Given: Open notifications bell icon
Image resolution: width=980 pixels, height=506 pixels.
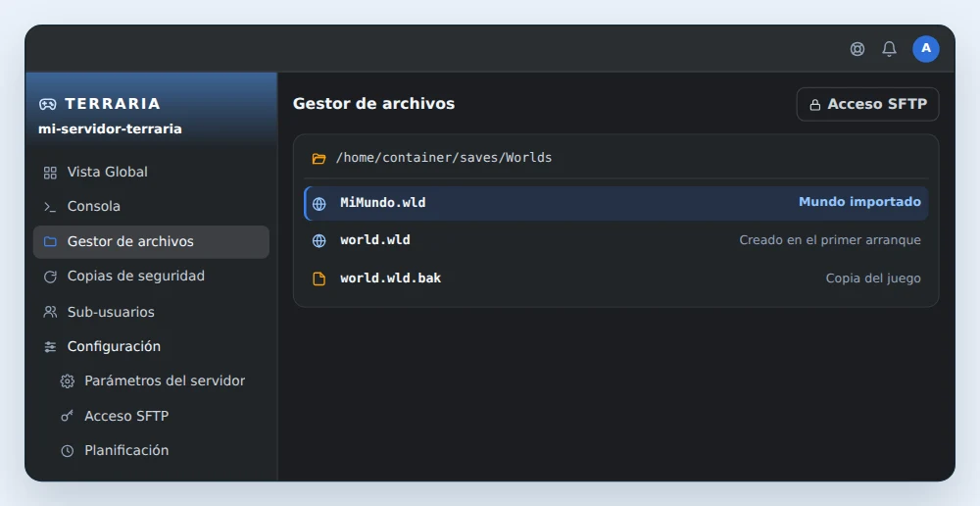Looking at the screenshot, I should [x=890, y=49].
